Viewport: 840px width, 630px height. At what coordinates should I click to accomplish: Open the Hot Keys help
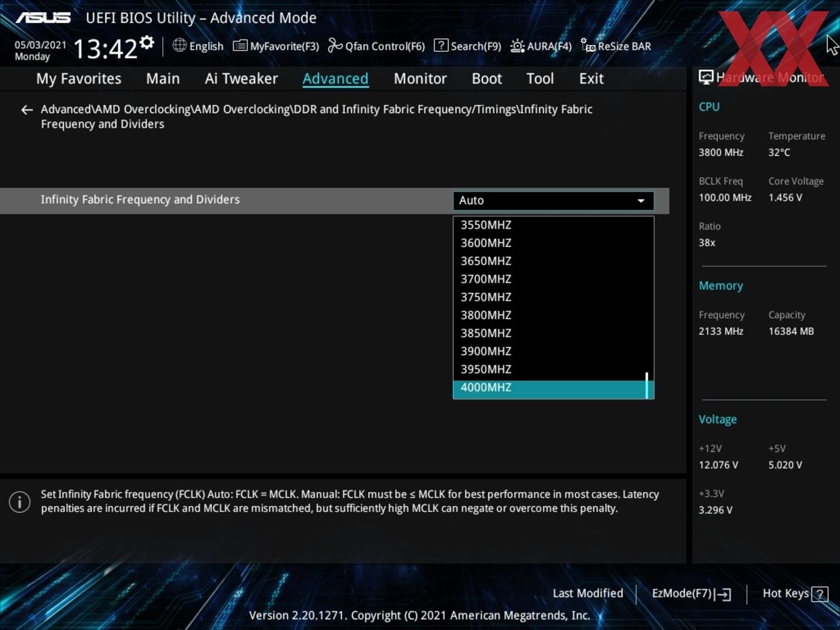click(795, 594)
